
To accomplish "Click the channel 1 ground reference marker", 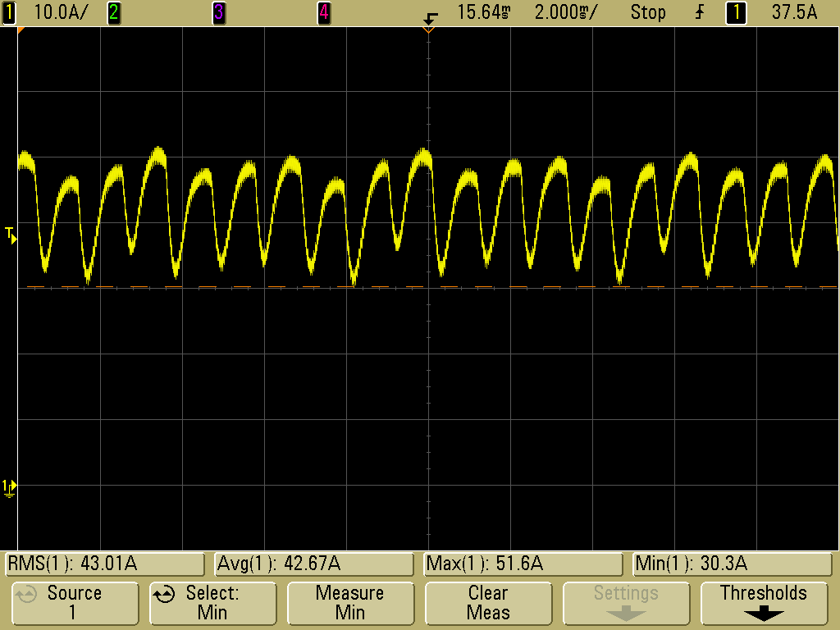I will tap(9, 488).
